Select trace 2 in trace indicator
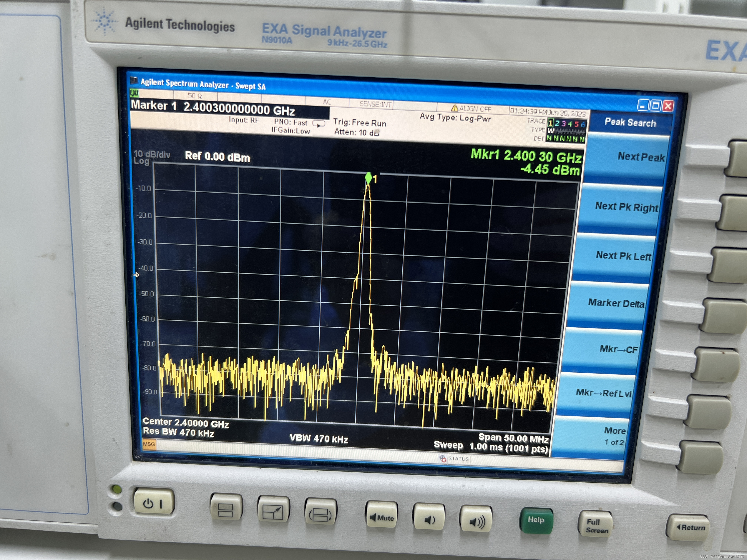The image size is (747, 560). click(557, 124)
